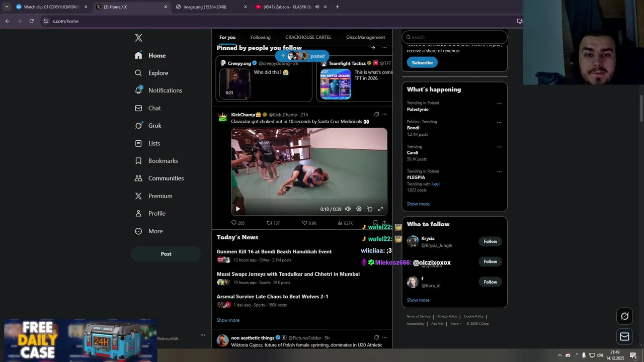This screenshot has height=362, width=644.
Task: Open non aesthetic things post options
Action: 384,337
